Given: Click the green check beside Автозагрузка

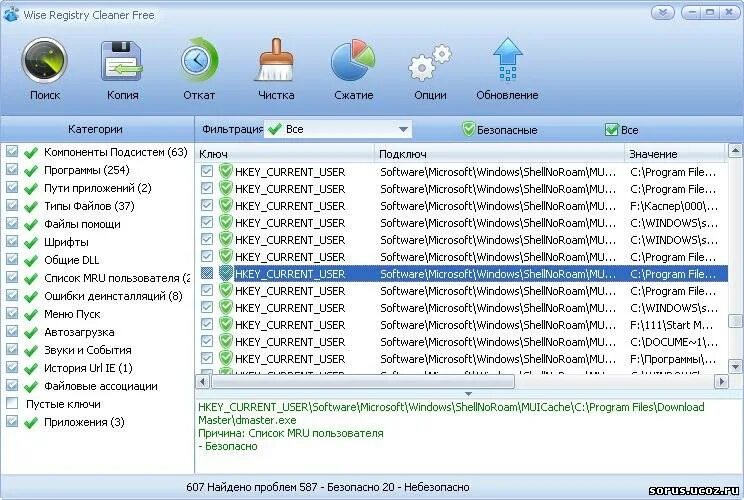Looking at the screenshot, I should tap(31, 333).
